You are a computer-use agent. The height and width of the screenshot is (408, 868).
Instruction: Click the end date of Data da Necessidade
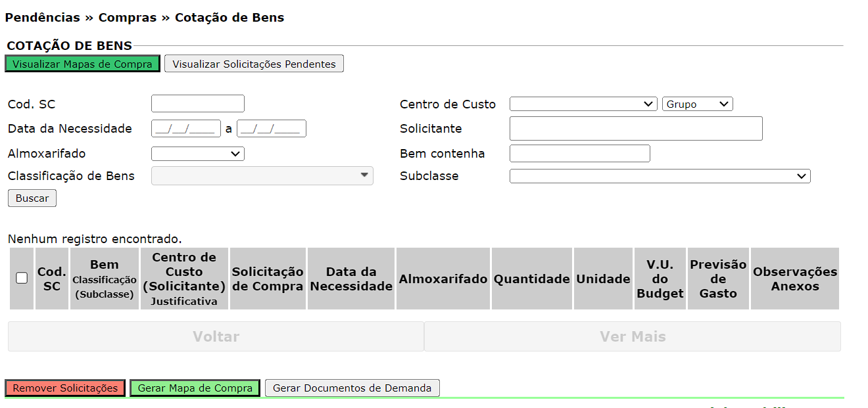coord(271,129)
